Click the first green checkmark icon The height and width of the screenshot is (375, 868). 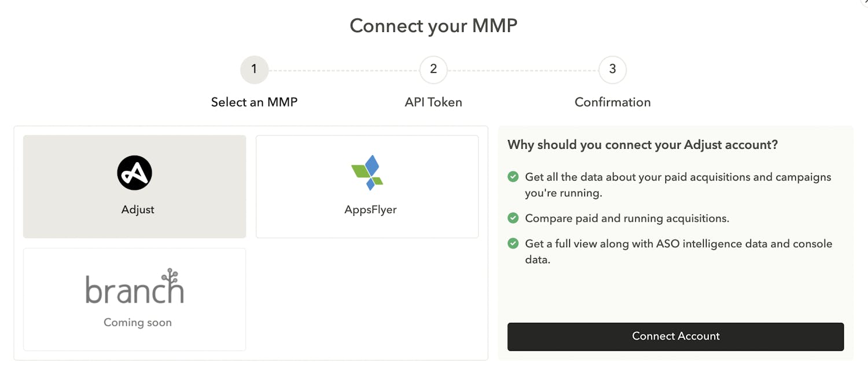[513, 177]
